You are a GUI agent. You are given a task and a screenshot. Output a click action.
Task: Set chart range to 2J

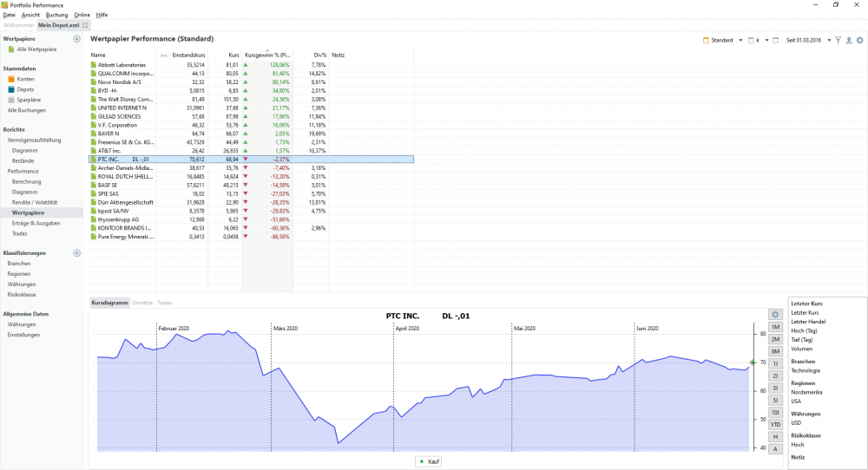click(x=775, y=376)
